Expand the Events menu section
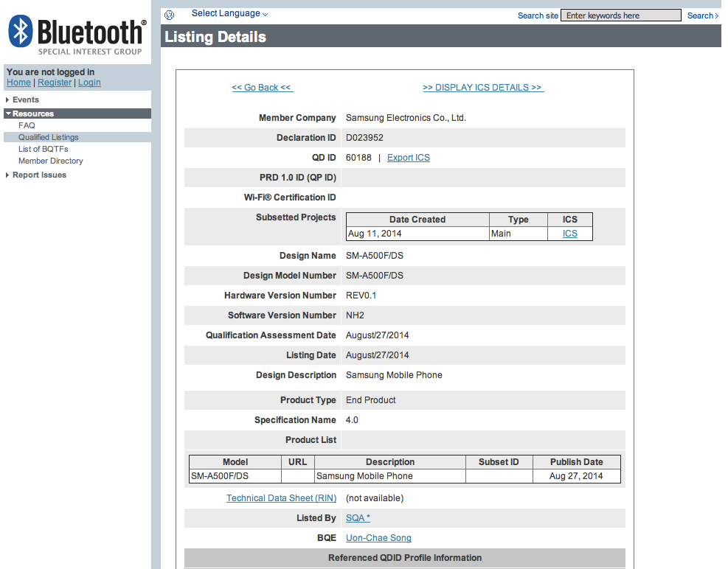Image resolution: width=728 pixels, height=569 pixels. pyautogui.click(x=25, y=100)
